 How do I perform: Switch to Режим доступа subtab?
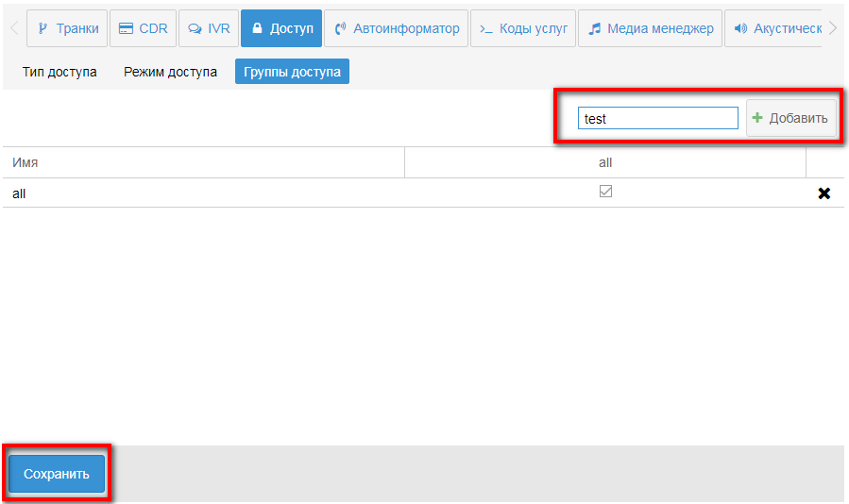[170, 72]
